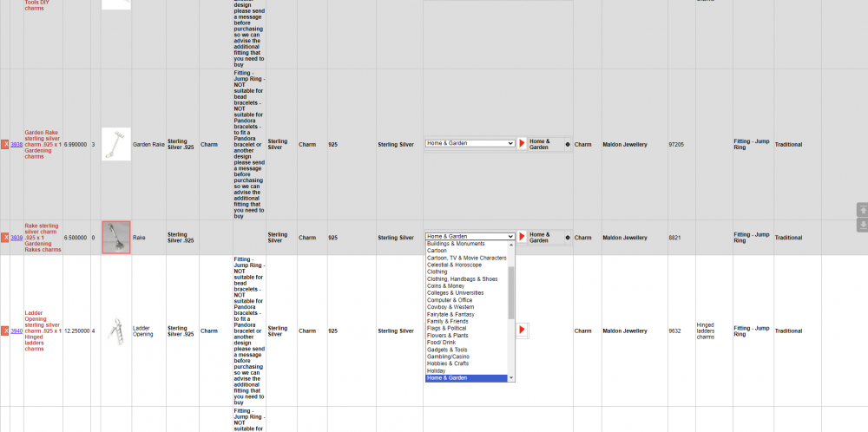Click the 9632 code cell
Image resolution: width=868 pixels, height=432 pixels.
[x=674, y=331]
